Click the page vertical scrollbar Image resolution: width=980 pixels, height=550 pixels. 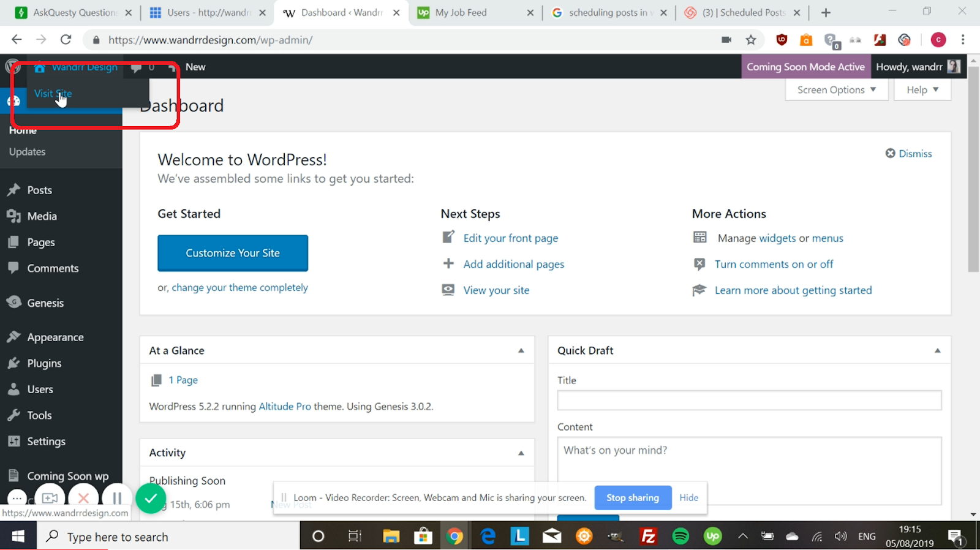[973, 169]
